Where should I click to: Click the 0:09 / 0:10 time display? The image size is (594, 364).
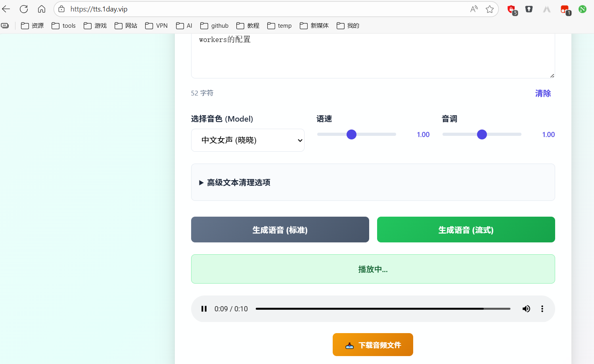pos(231,309)
